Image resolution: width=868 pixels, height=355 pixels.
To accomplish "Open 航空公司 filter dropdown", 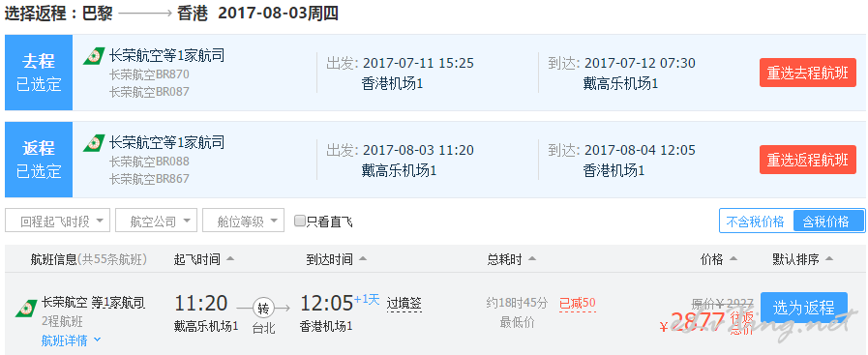I will point(156,221).
